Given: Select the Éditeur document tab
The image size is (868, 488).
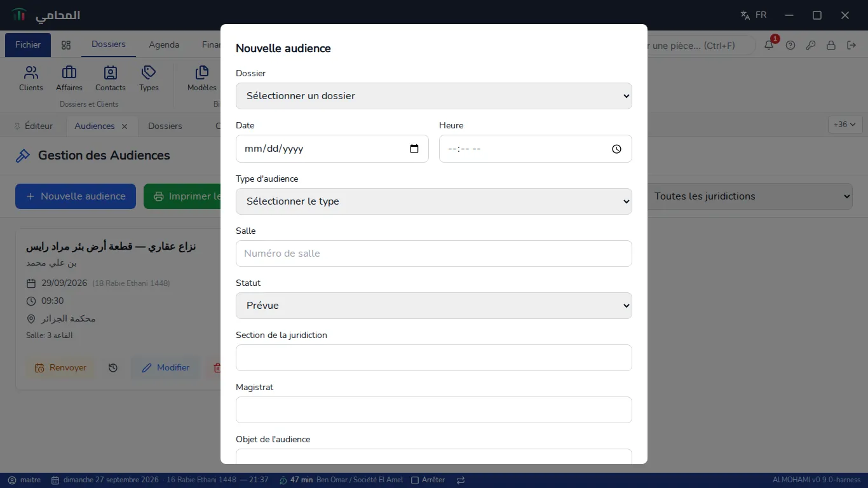Looking at the screenshot, I should point(33,126).
